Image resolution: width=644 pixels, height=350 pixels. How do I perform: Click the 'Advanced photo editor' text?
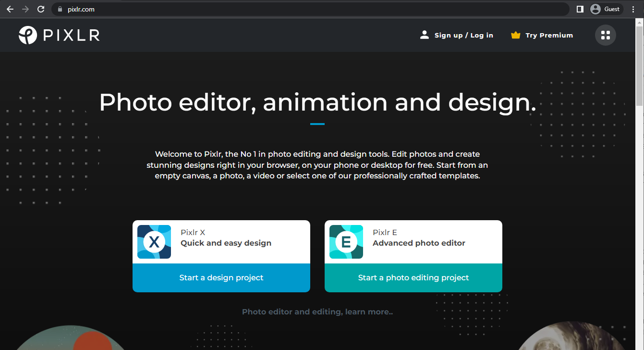419,243
